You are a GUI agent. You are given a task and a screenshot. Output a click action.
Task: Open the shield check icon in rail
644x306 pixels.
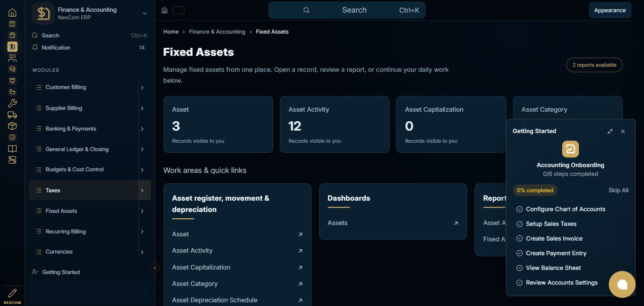tap(13, 137)
